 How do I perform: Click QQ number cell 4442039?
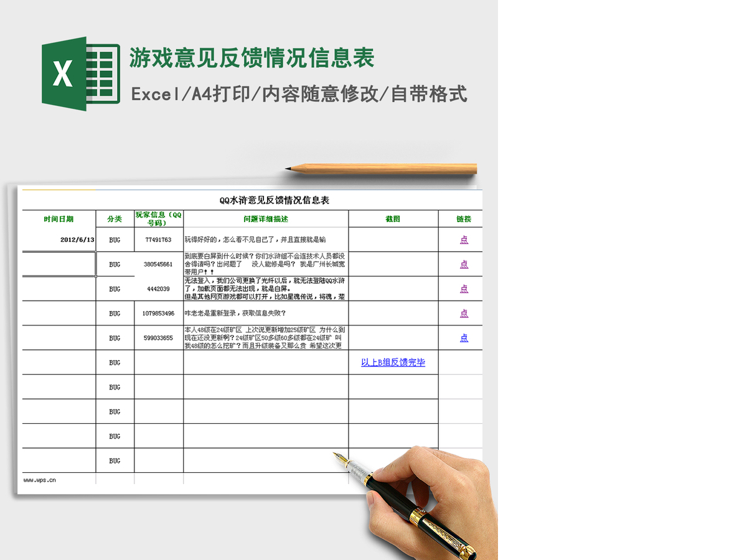159,289
